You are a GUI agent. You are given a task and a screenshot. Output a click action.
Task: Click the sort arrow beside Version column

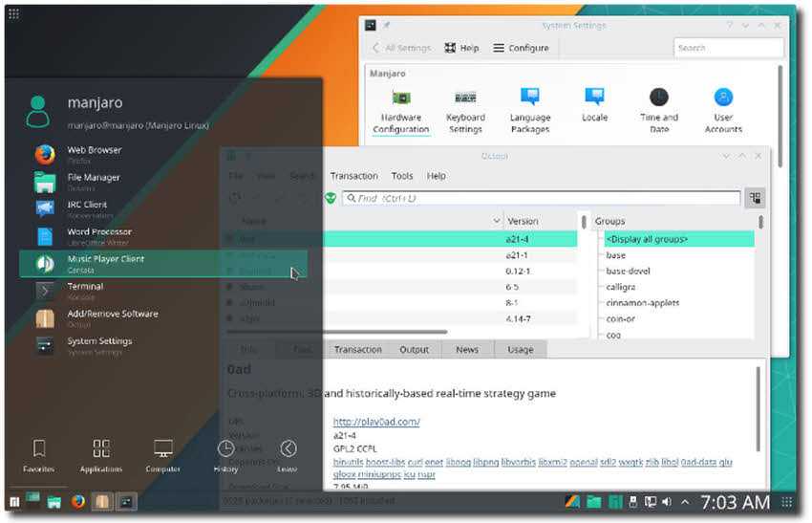click(496, 221)
